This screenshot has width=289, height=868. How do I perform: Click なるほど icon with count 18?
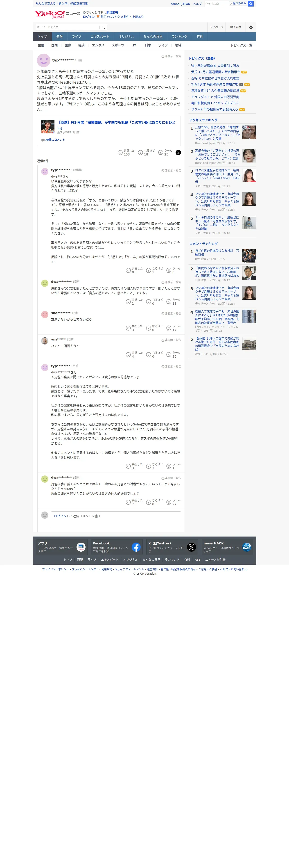click(x=140, y=153)
